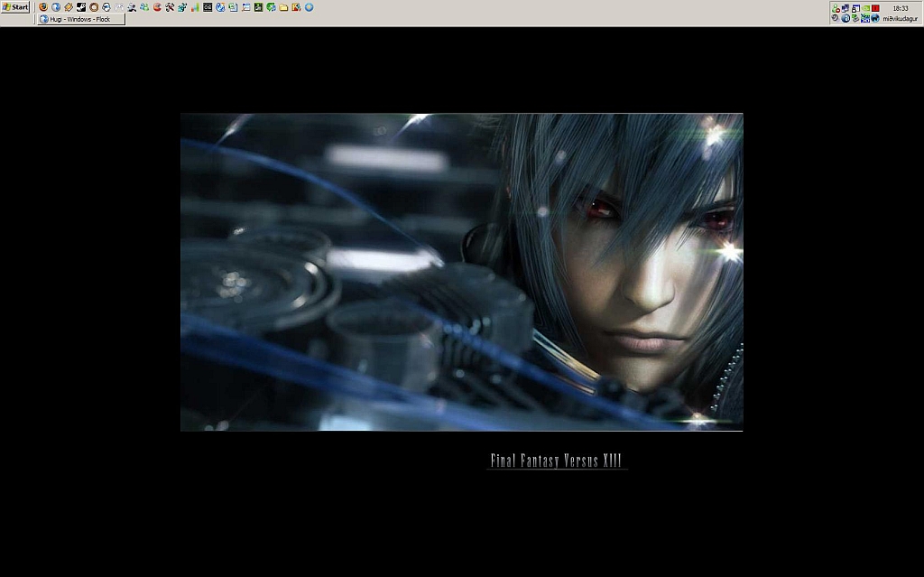This screenshot has width=924, height=577.
Task: Click the Safely Remove Hardware tray icon
Action: click(855, 18)
